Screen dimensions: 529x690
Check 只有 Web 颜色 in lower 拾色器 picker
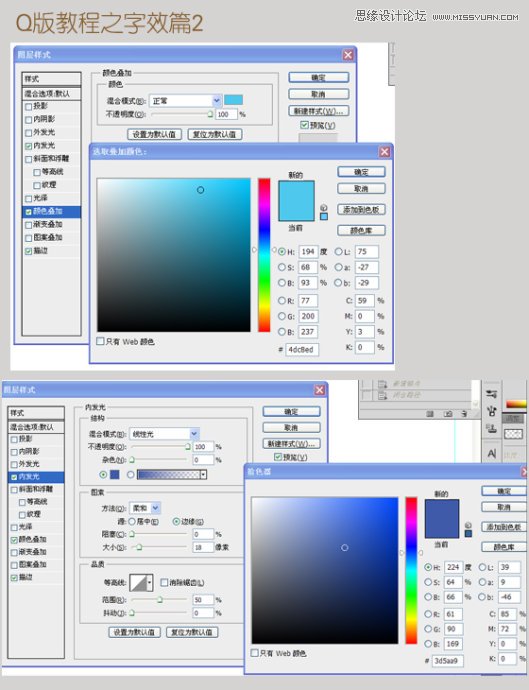[254, 653]
